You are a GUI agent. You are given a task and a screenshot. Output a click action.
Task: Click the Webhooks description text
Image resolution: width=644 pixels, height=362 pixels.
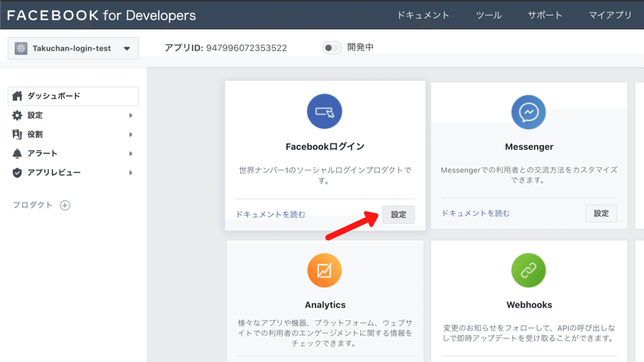click(529, 333)
